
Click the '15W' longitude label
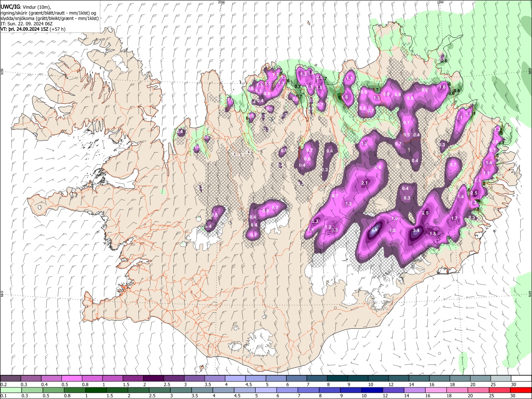coord(440,2)
